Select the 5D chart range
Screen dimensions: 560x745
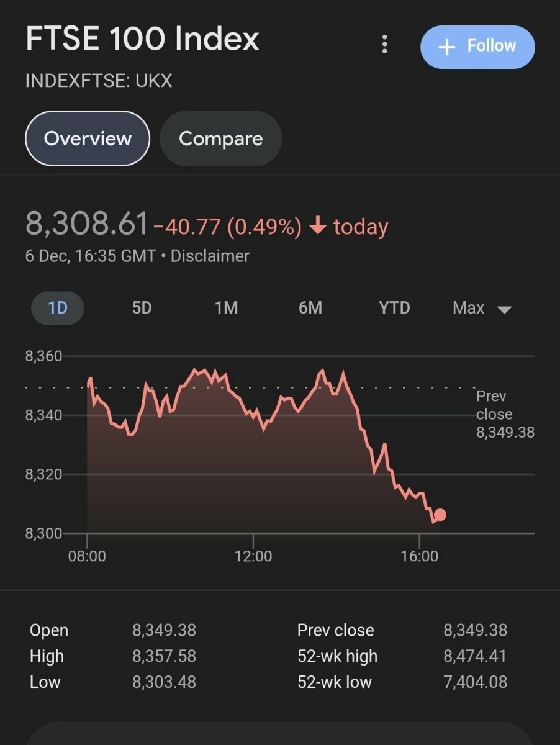(x=142, y=308)
